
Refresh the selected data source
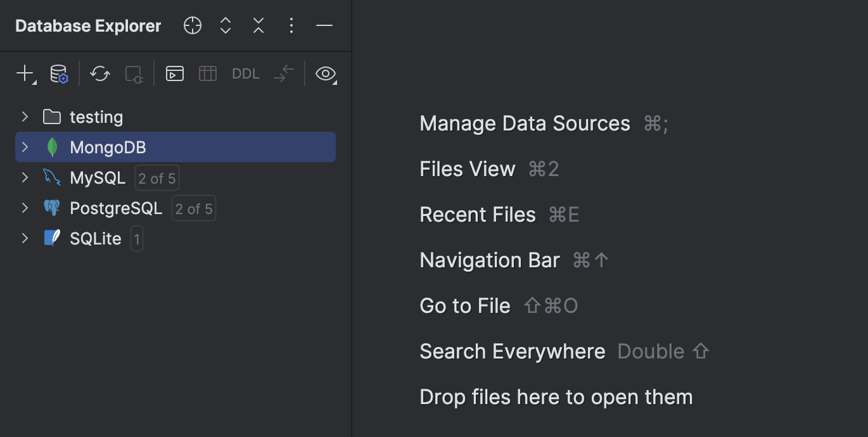tap(100, 73)
